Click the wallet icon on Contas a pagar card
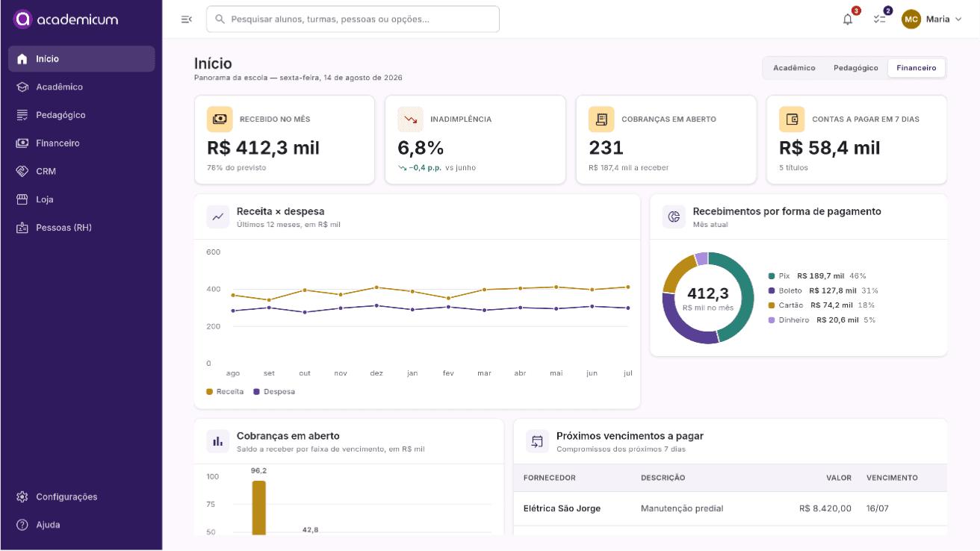The image size is (980, 551). (792, 119)
